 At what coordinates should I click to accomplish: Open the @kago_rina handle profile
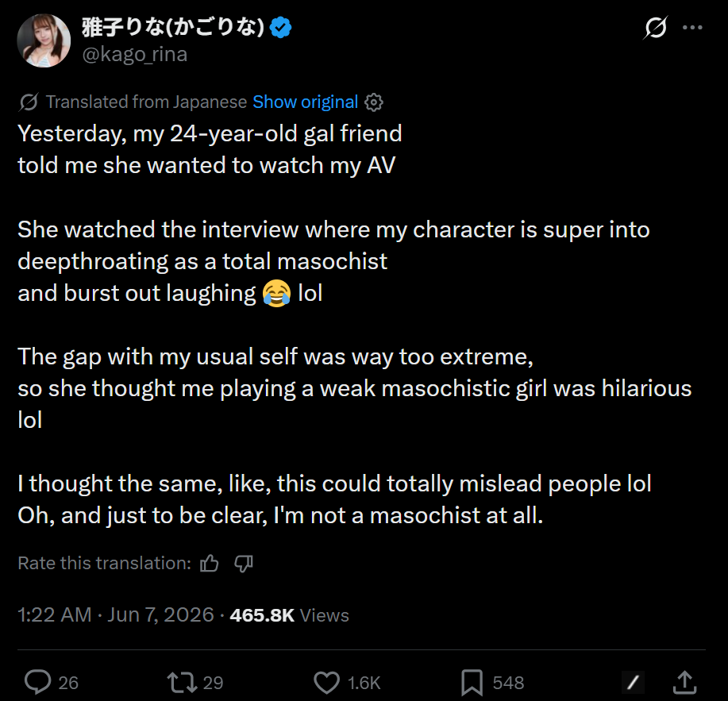point(135,54)
